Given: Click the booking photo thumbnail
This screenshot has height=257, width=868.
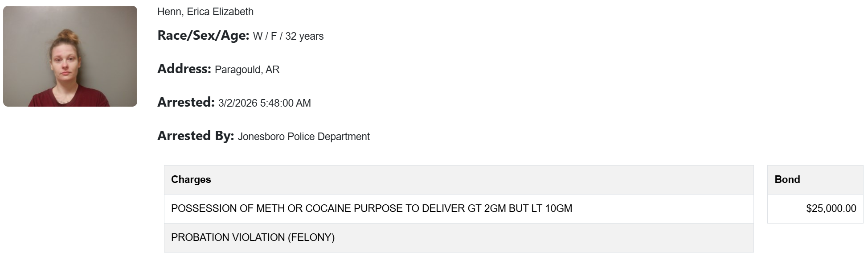Looking at the screenshot, I should (x=70, y=56).
